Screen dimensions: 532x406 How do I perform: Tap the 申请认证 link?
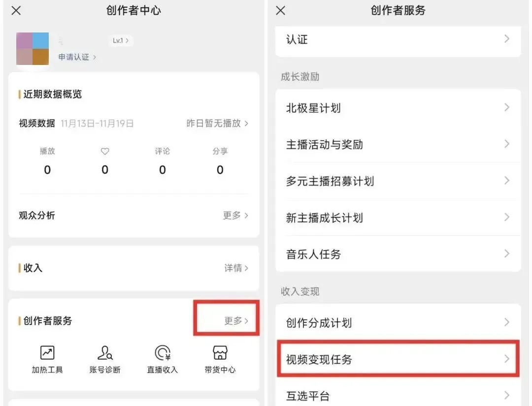[77, 57]
